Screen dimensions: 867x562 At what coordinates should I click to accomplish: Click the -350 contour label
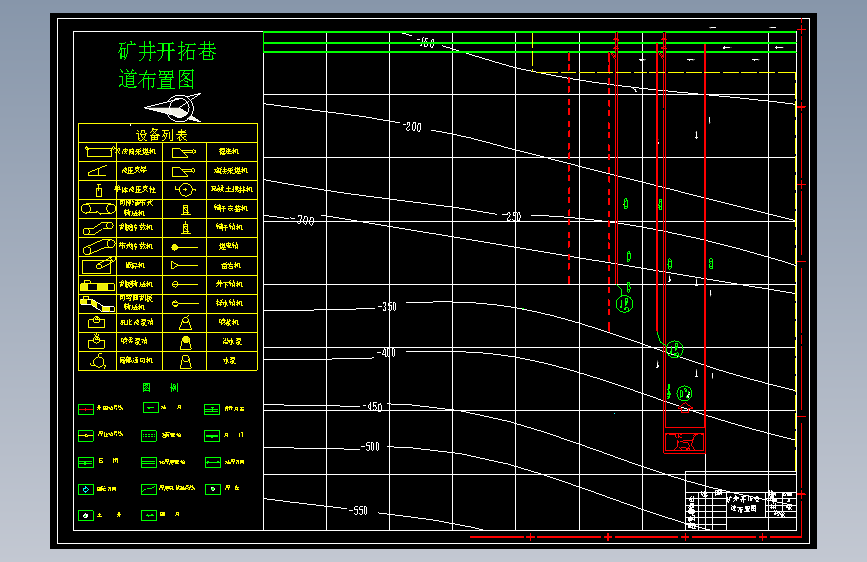[x=387, y=306]
